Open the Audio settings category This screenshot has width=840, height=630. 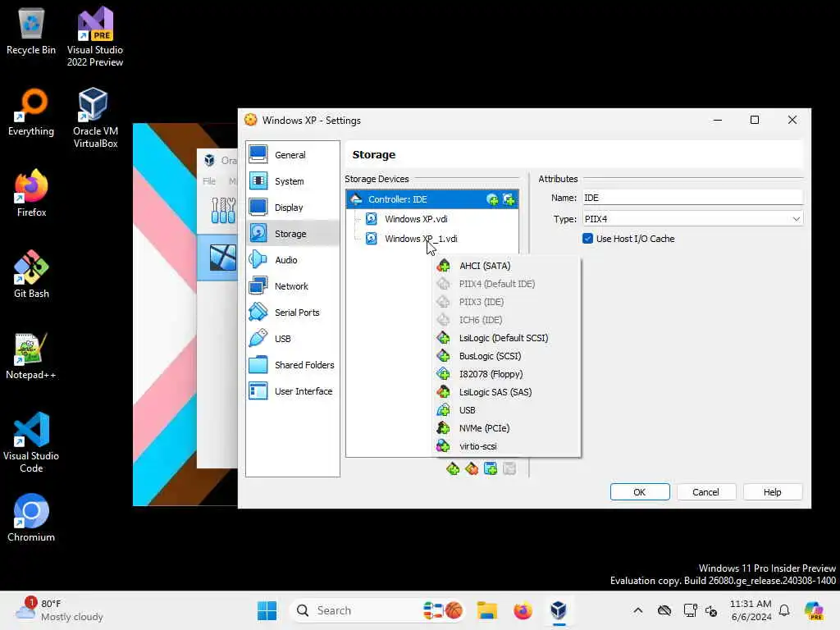coord(293,260)
